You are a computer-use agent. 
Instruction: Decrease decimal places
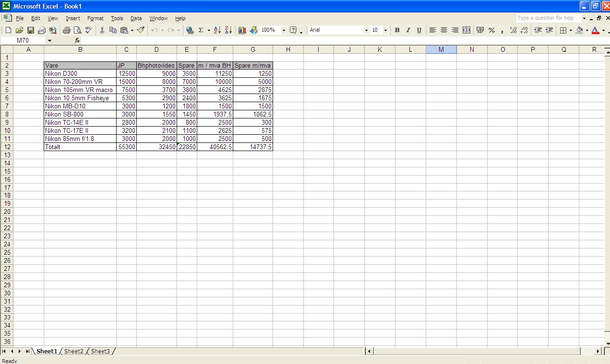click(525, 30)
